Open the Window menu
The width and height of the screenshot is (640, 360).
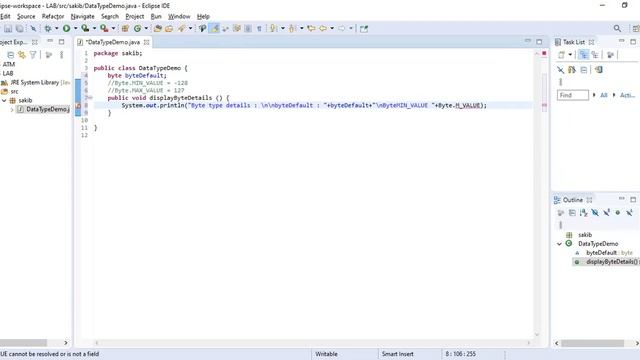(x=179, y=16)
